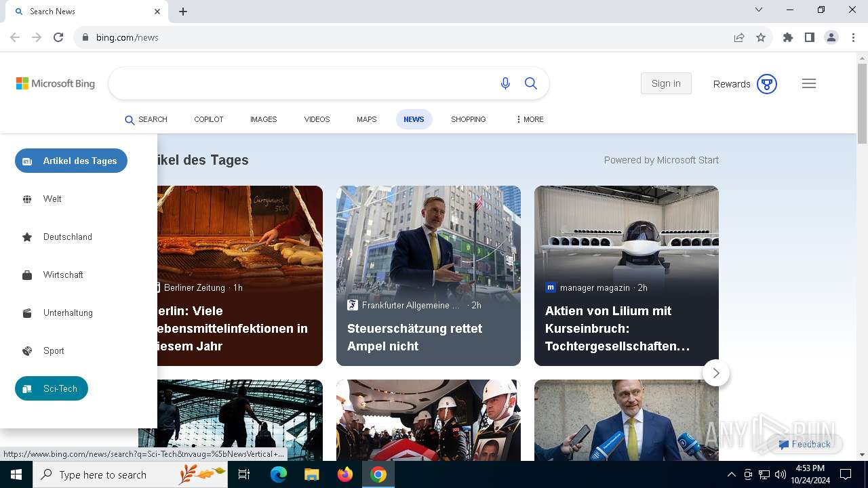Open Windows Start menu

tap(16, 474)
